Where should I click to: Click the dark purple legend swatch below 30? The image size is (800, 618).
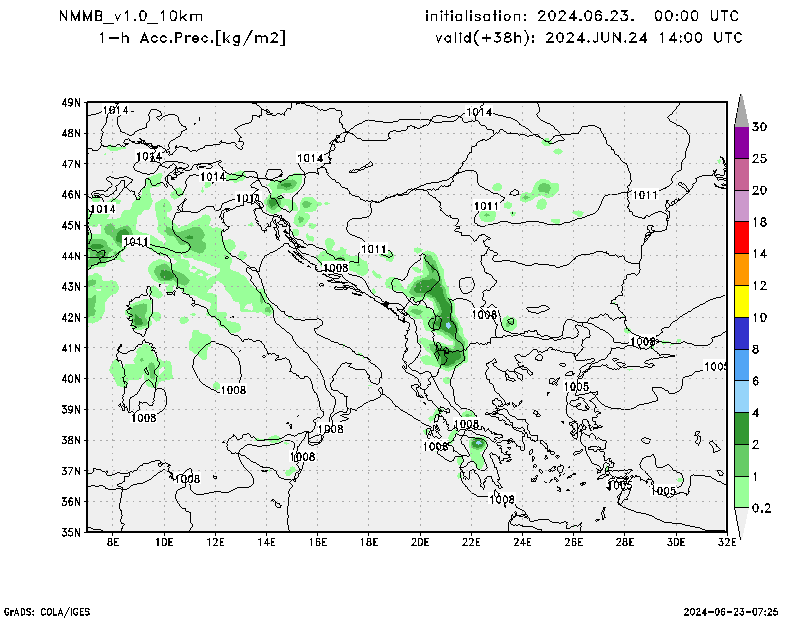[741, 143]
